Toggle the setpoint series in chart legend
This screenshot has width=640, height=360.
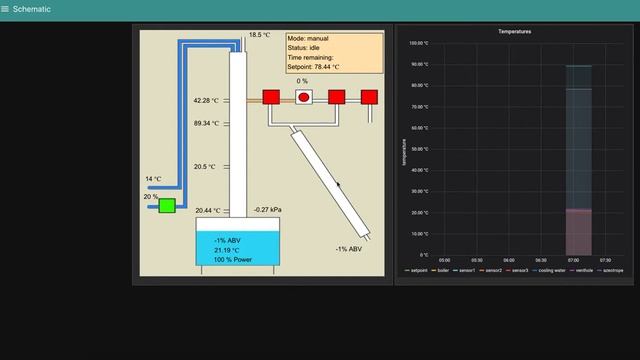416,270
